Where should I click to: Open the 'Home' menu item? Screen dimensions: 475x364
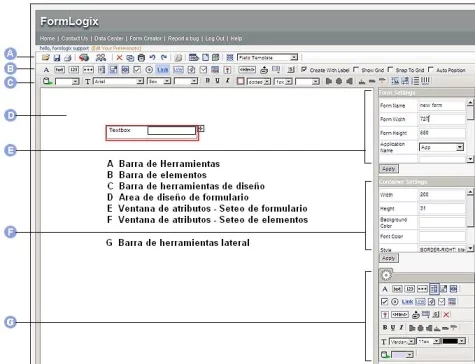point(47,38)
